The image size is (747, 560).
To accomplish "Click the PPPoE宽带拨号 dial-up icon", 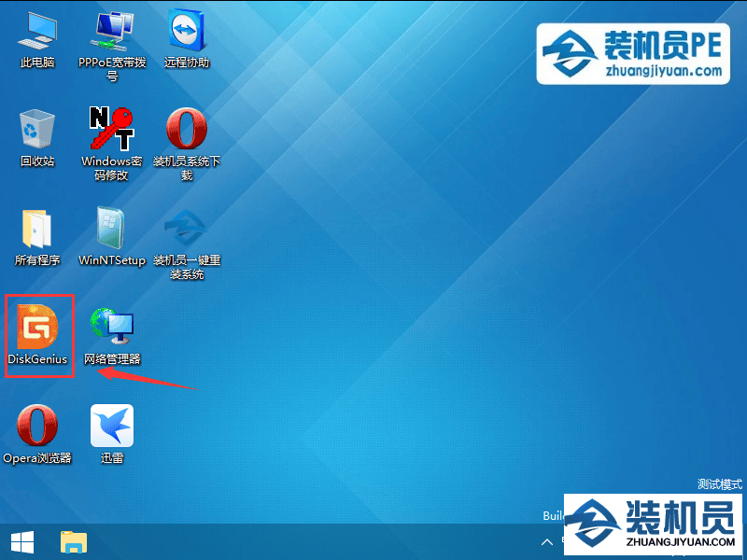I will [112, 47].
